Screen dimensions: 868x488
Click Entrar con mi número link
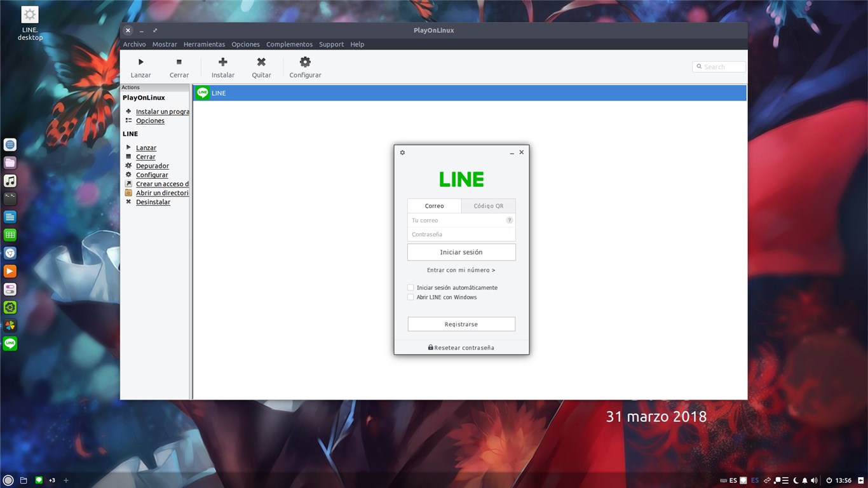[461, 270]
